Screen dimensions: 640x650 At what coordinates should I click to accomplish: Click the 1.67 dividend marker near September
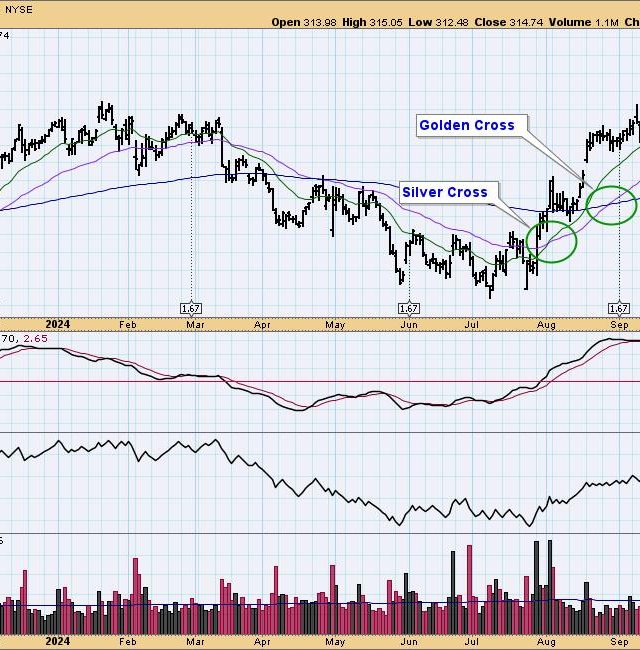618,307
